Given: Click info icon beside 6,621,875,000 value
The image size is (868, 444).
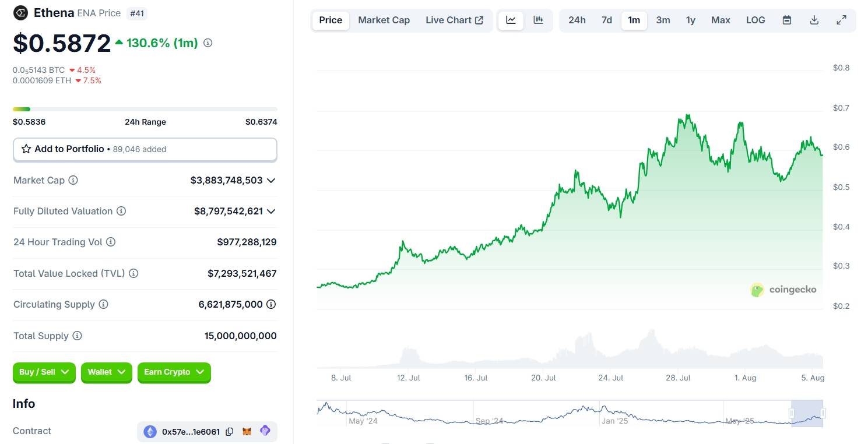Looking at the screenshot, I should [x=271, y=305].
